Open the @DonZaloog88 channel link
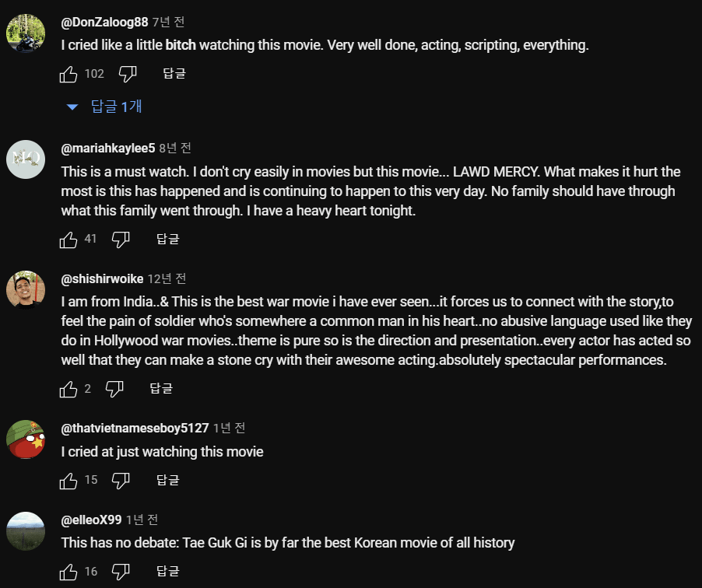Viewport: 702px width, 588px height. [x=104, y=22]
